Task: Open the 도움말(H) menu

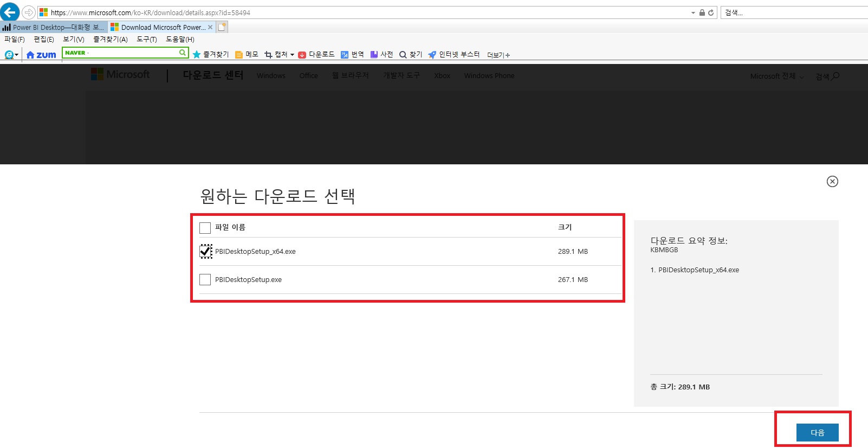Action: point(180,40)
